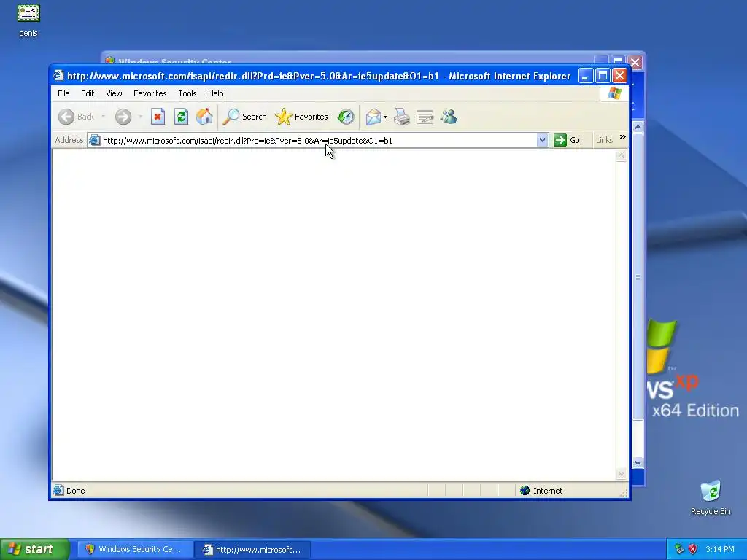Open the Favorites star toolbar button

[x=301, y=117]
